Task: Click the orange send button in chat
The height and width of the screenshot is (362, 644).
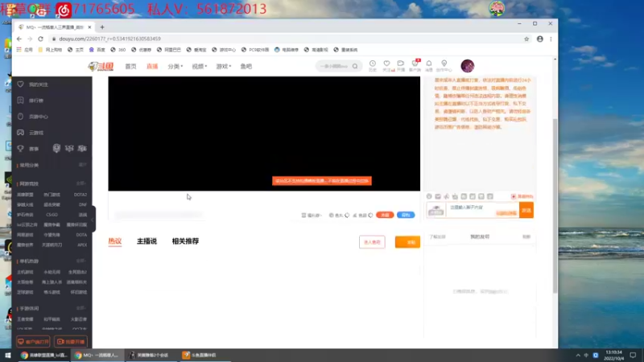Action: coord(526,210)
